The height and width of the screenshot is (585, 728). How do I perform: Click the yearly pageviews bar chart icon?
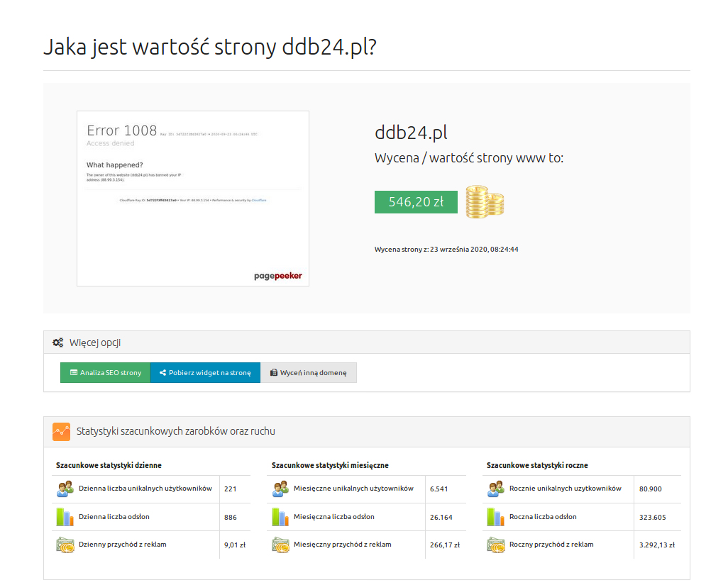[496, 517]
